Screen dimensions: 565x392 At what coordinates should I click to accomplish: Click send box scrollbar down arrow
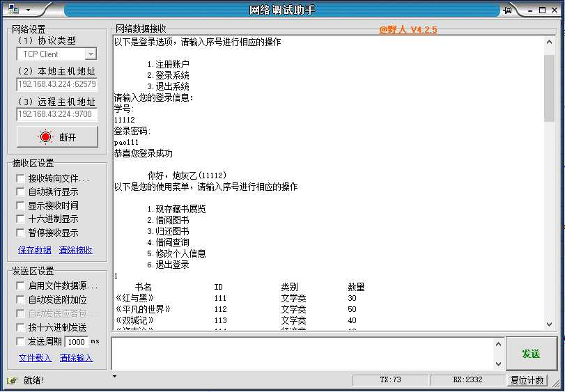498,363
